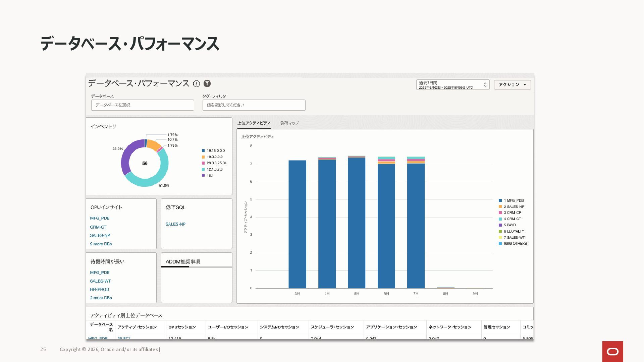
Task: Open the MFG_PDB link under CPUインサイト
Action: (100, 219)
